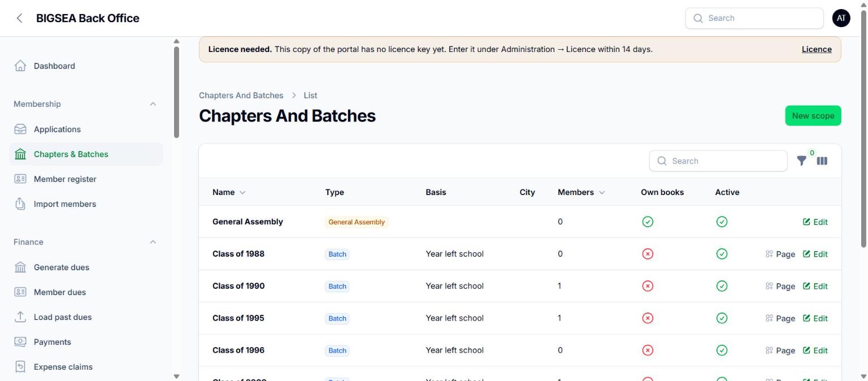Open the toggle columns icon
Screen dimensions: 868x381
click(822, 161)
